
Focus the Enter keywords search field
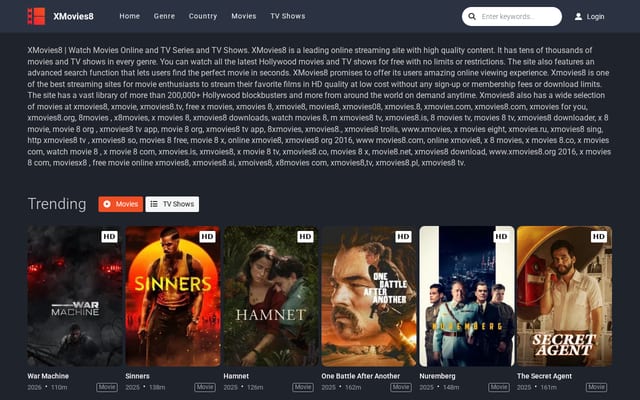(512, 16)
